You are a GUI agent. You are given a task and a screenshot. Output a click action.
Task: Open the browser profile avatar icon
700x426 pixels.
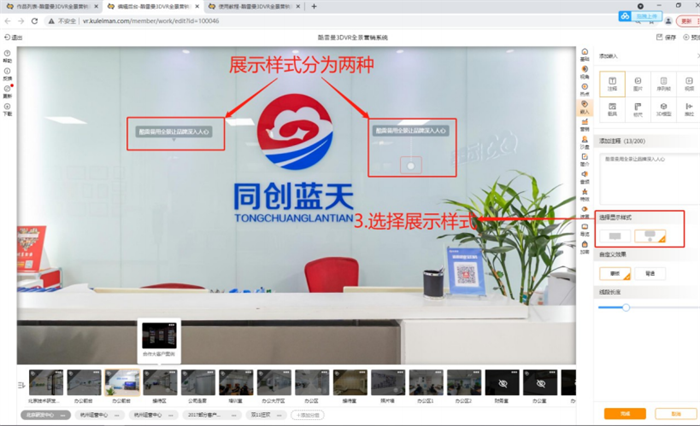668,21
